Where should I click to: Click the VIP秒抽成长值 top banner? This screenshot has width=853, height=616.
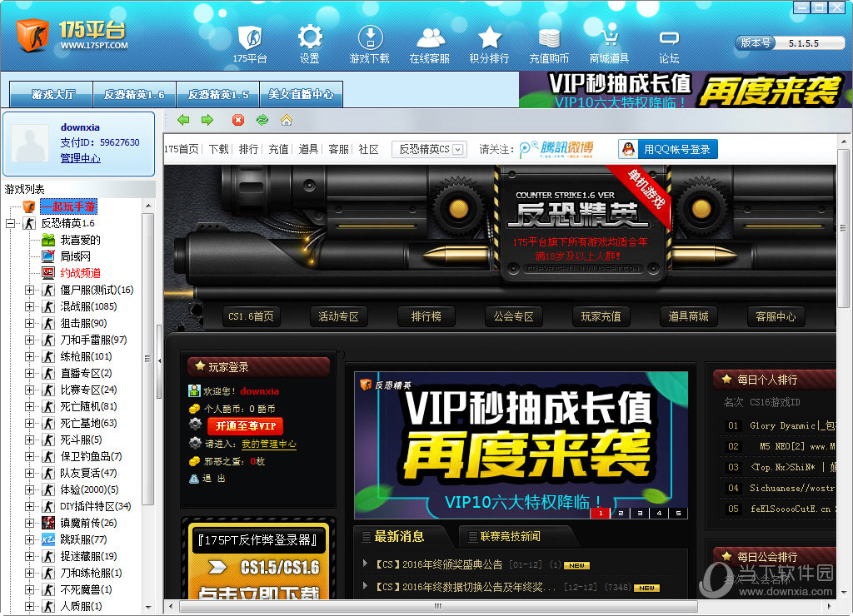coord(686,90)
